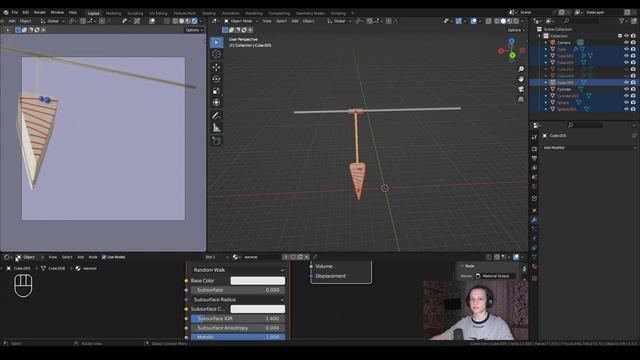Select the Annotate tool in viewport toolbar

[216, 116]
